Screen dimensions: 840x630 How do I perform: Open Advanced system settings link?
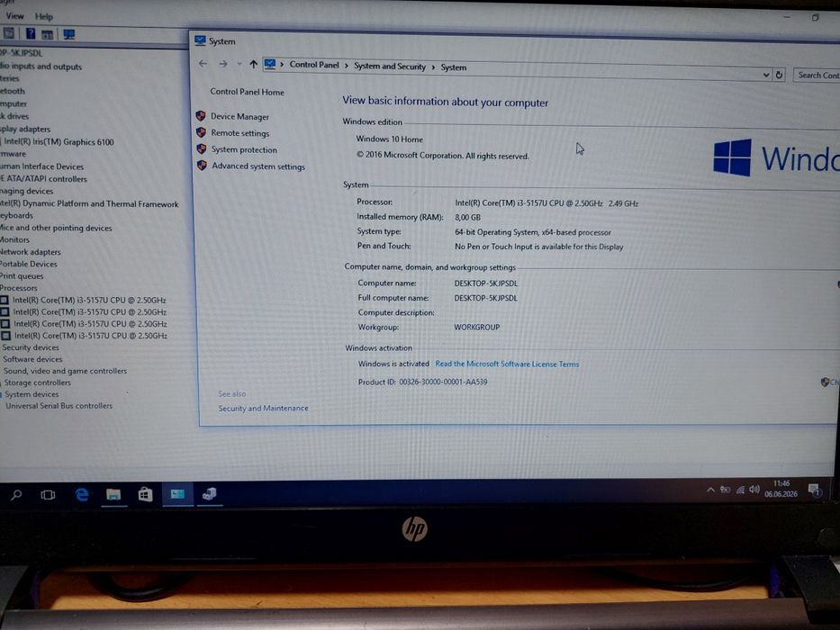pyautogui.click(x=258, y=166)
